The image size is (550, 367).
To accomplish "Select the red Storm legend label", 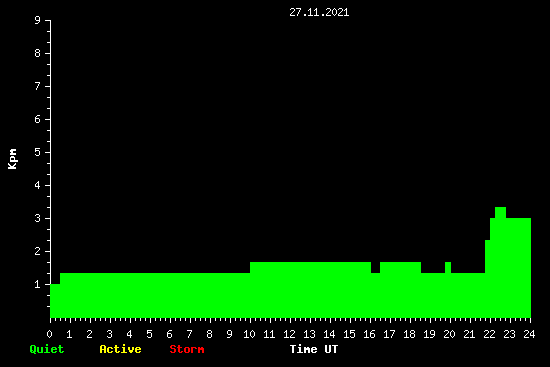I will (x=187, y=349).
